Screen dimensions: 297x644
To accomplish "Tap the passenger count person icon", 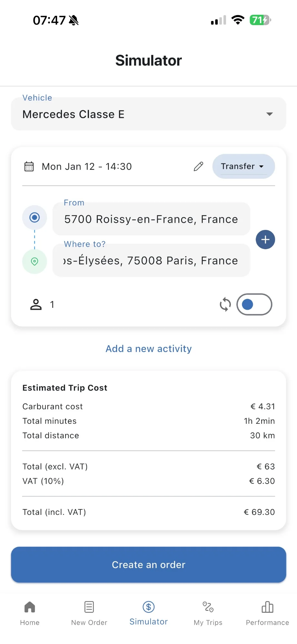I will click(x=36, y=304).
